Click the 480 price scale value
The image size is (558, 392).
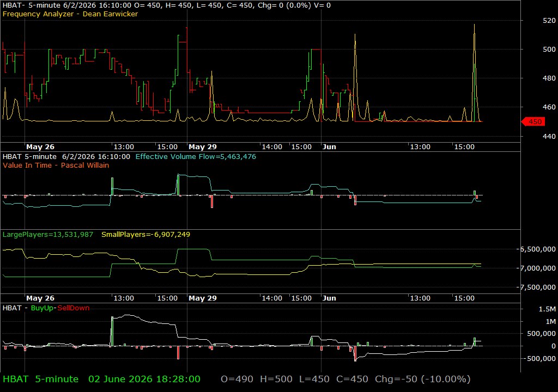pyautogui.click(x=549, y=78)
